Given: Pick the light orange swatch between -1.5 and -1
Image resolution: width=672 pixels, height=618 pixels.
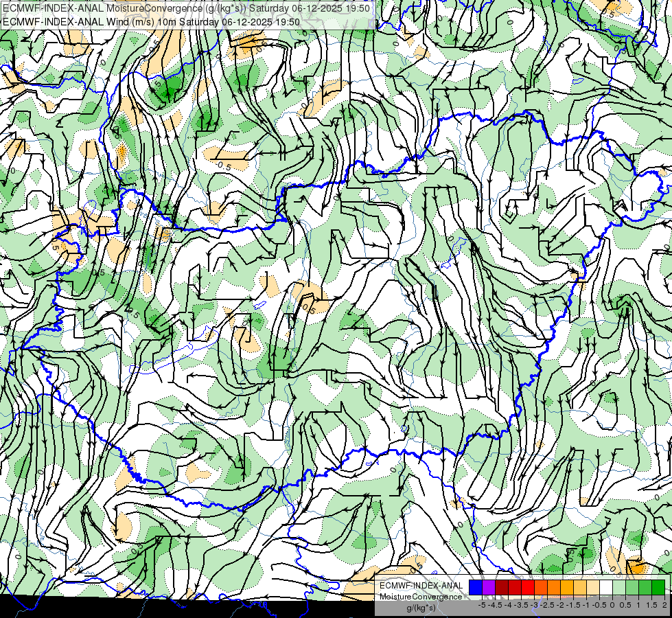Looking at the screenshot, I should [x=580, y=587].
